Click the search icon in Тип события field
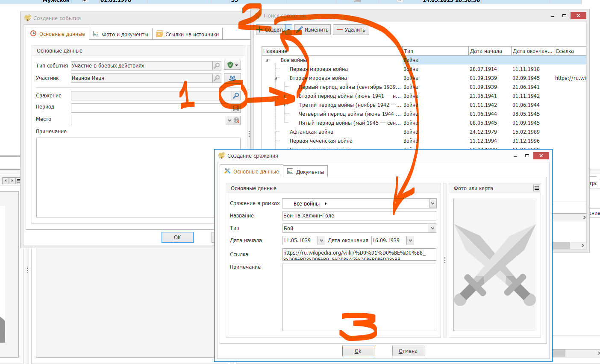Image resolution: width=600 pixels, height=364 pixels. coord(217,66)
